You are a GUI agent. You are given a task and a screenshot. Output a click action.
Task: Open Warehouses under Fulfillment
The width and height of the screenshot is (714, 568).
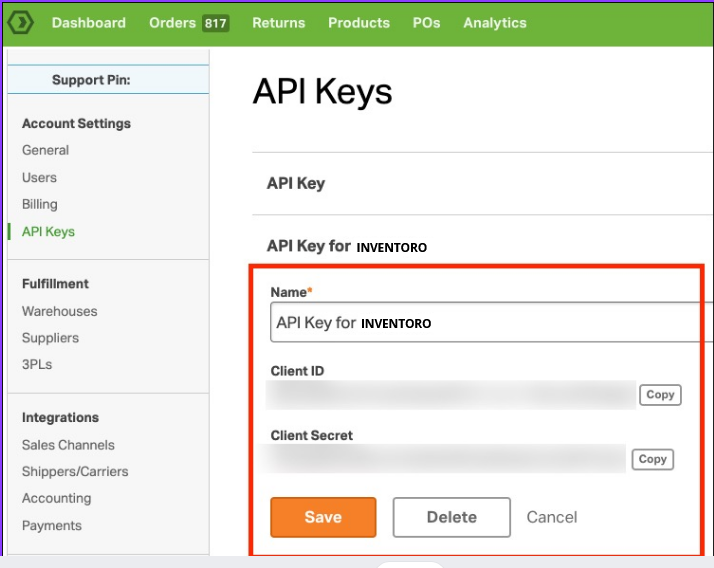tap(60, 311)
